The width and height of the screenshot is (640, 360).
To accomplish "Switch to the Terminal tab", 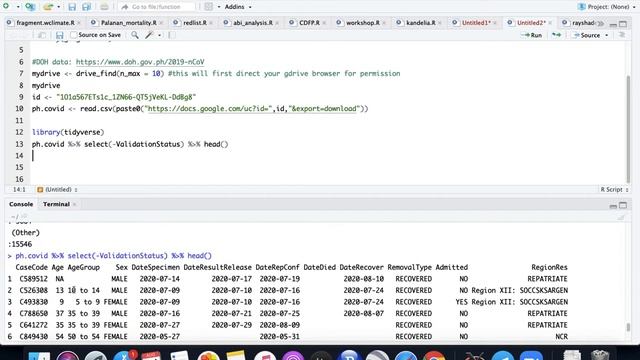I will tap(56, 204).
